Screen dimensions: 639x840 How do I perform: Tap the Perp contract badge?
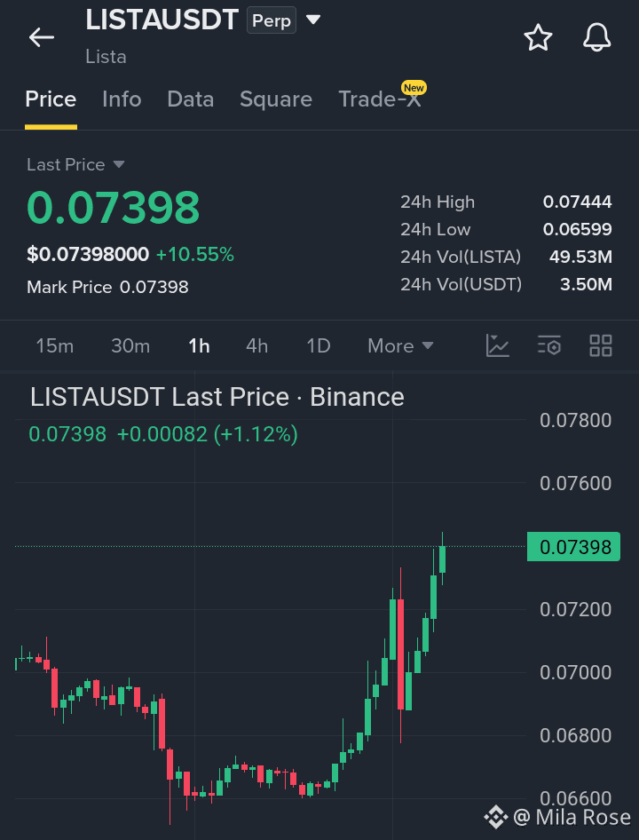tap(271, 21)
